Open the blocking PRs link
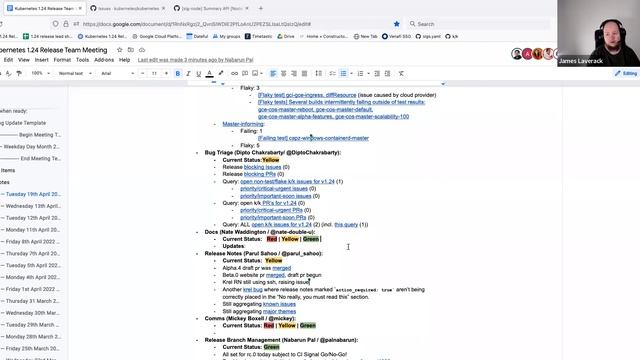The image size is (640, 360). point(260,174)
